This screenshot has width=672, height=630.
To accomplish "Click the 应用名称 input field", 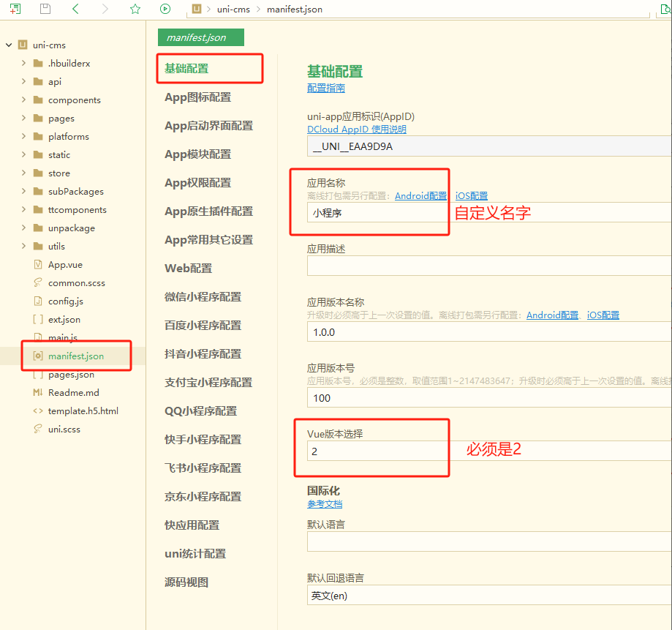I will click(377, 213).
